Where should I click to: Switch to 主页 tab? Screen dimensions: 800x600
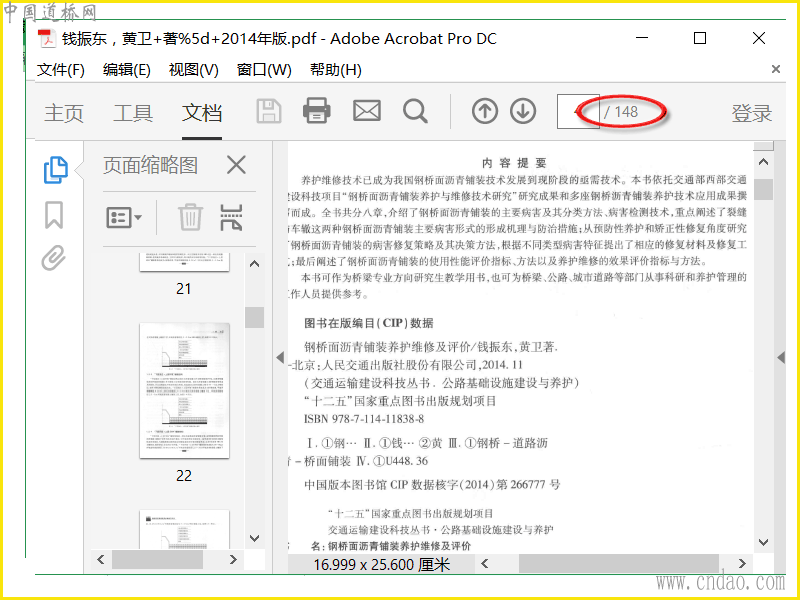(64, 113)
